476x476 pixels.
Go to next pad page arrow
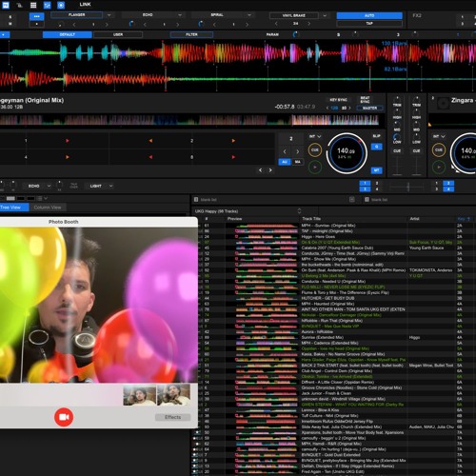point(270,170)
